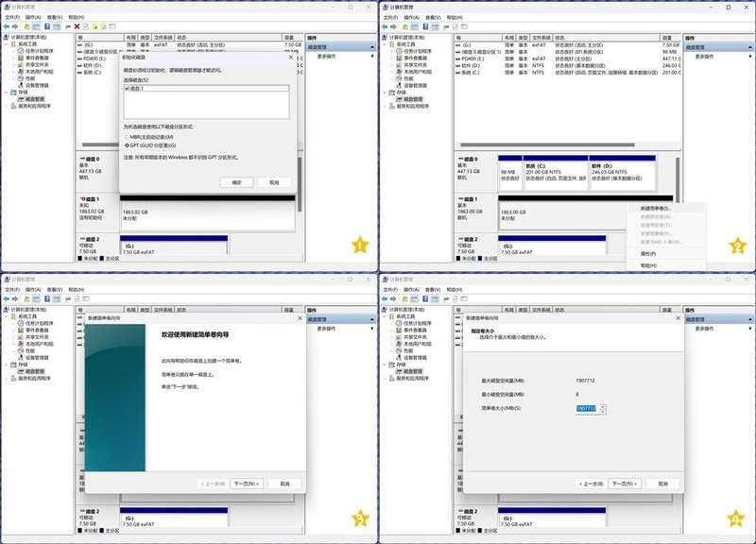This screenshot has width=756, height=544.
Task: Click the up spinner of 简单卷大小 field
Action: pos(603,407)
